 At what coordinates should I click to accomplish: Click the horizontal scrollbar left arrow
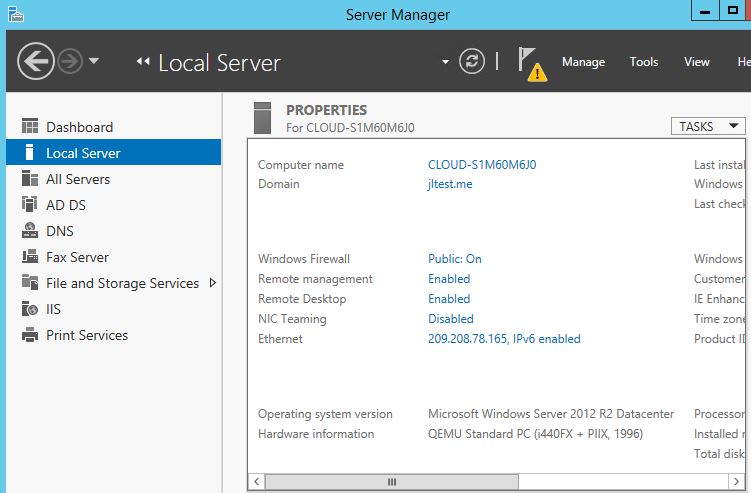point(256,482)
